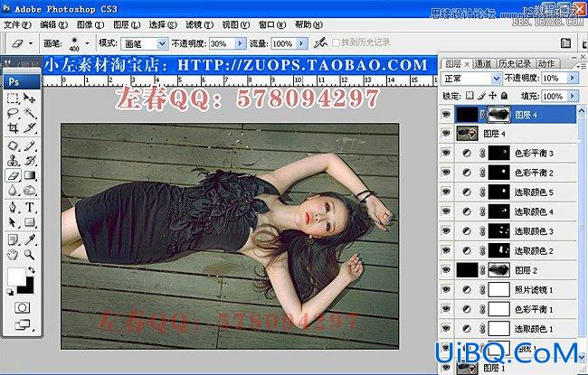Select the Eyedropper tool
Image resolution: width=588 pixels, height=375 pixels.
coord(29,239)
